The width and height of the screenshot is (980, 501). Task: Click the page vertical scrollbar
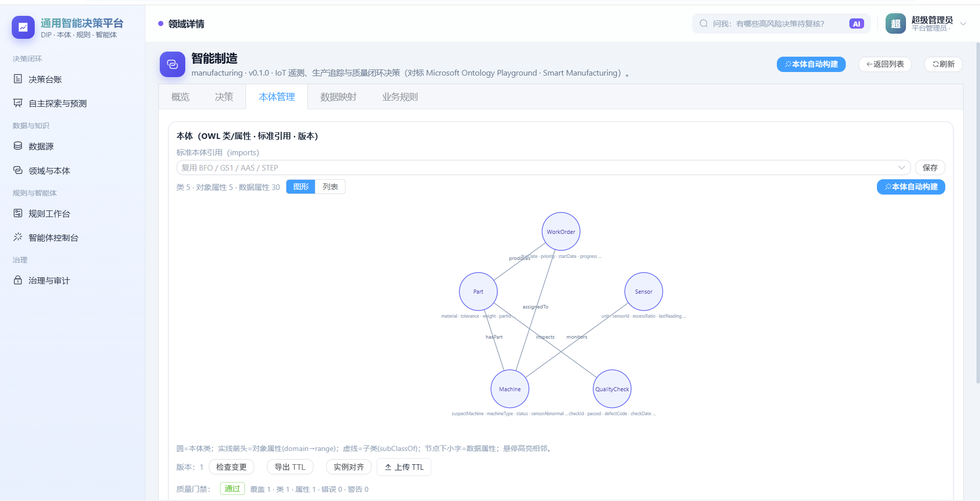coord(977,212)
